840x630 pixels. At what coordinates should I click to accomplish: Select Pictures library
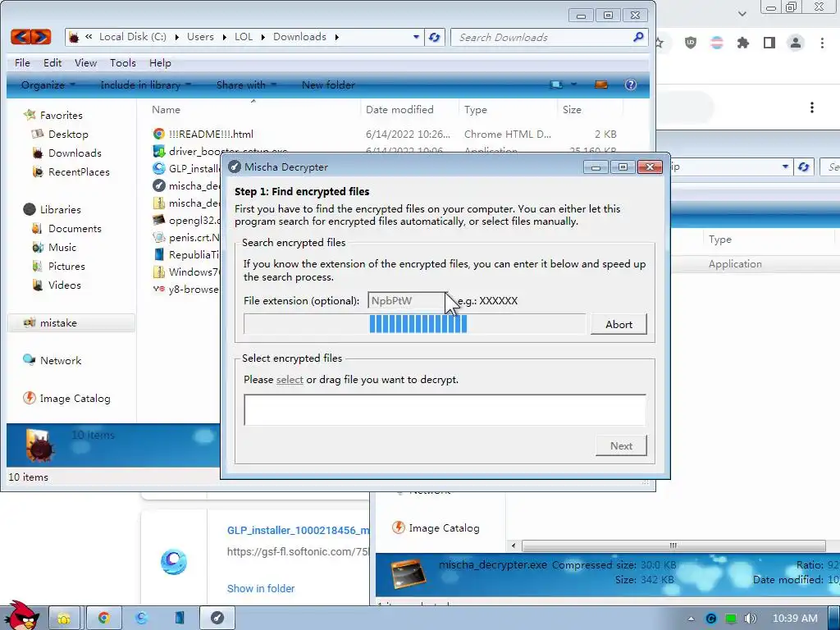click(x=66, y=266)
